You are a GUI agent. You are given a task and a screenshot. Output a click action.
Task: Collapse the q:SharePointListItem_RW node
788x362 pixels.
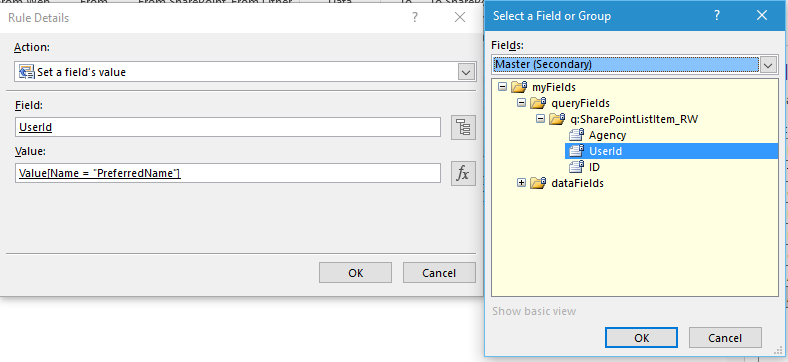pos(540,119)
